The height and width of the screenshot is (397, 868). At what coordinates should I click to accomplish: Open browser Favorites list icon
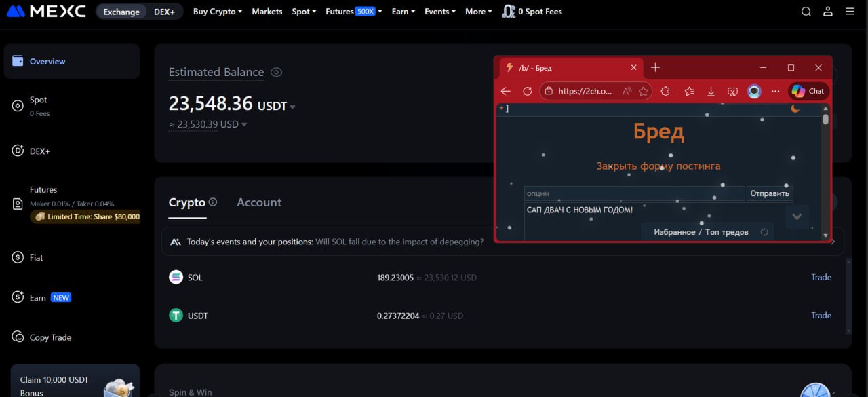[x=690, y=91]
